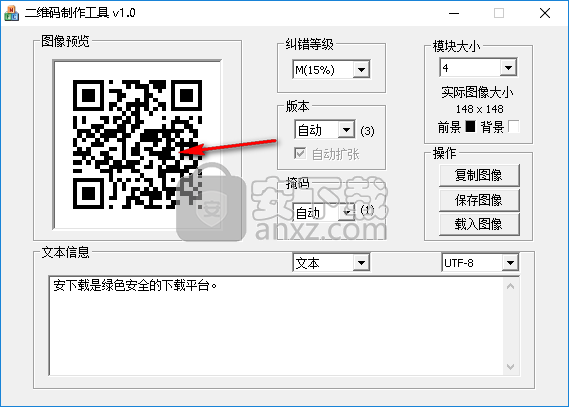This screenshot has height=407, width=569.
Task: Click the text area scroll down arrow
Action: 511,367
